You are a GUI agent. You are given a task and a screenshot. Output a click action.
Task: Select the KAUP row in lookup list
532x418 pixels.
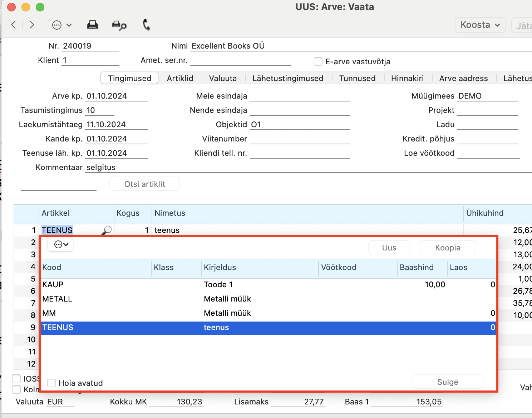269,285
